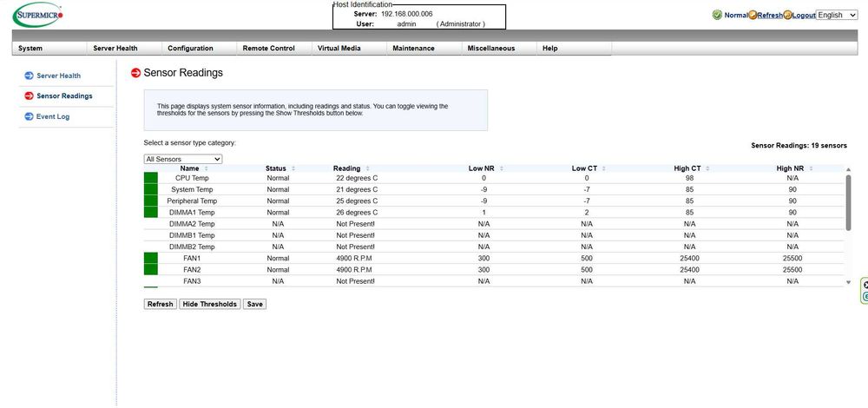The width and height of the screenshot is (868, 408).
Task: Select the DIMMB1 Temp row name
Action: pos(192,235)
